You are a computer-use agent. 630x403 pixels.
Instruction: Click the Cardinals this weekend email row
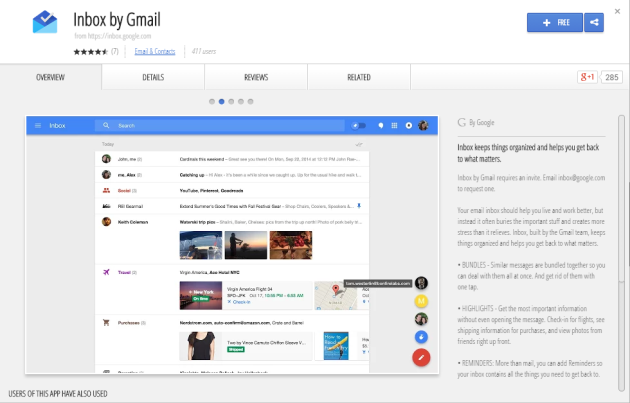click(x=232, y=159)
